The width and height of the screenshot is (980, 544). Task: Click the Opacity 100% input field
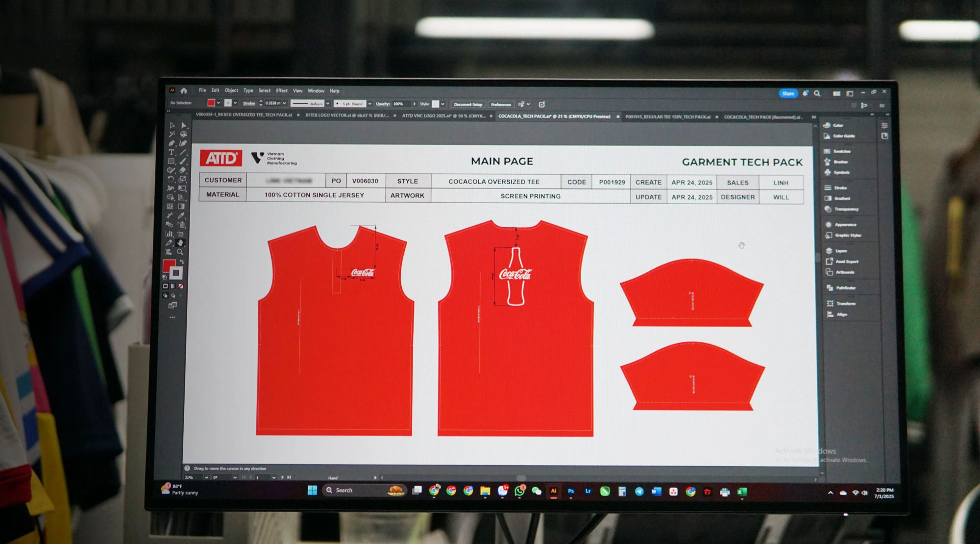pos(401,104)
